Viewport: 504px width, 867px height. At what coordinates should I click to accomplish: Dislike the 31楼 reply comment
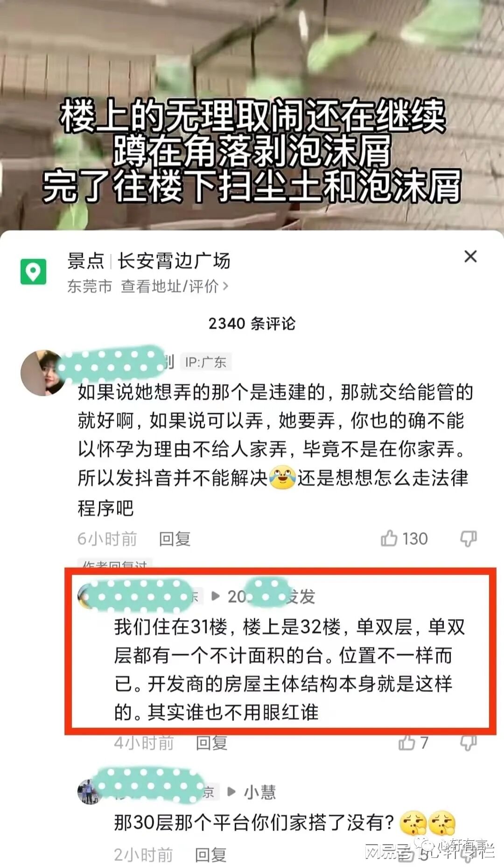tap(468, 742)
